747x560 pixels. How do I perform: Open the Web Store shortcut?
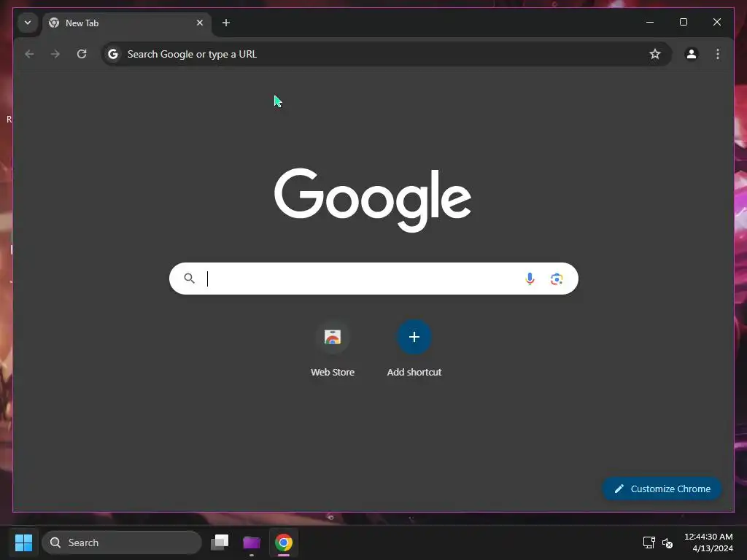pos(333,337)
